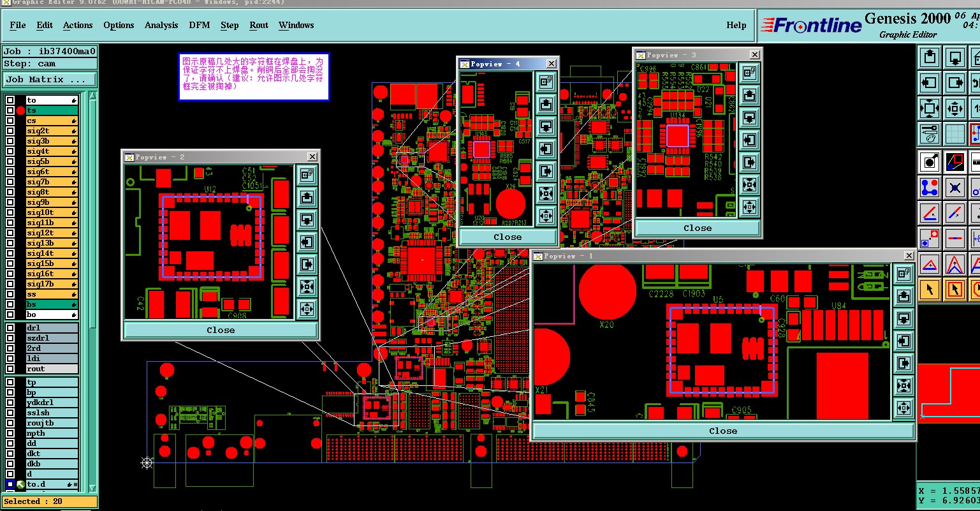
Task: Select the blue X delete-point tool
Action: click(955, 188)
